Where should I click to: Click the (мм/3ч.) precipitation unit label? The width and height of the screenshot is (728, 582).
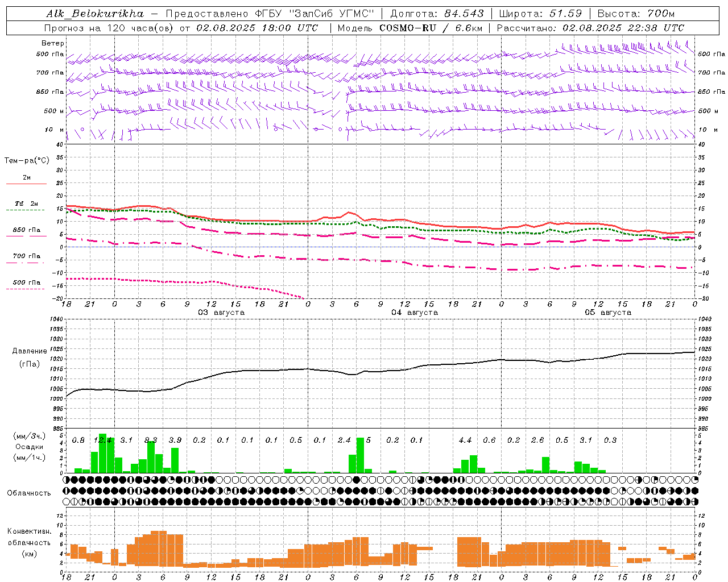click(x=28, y=436)
